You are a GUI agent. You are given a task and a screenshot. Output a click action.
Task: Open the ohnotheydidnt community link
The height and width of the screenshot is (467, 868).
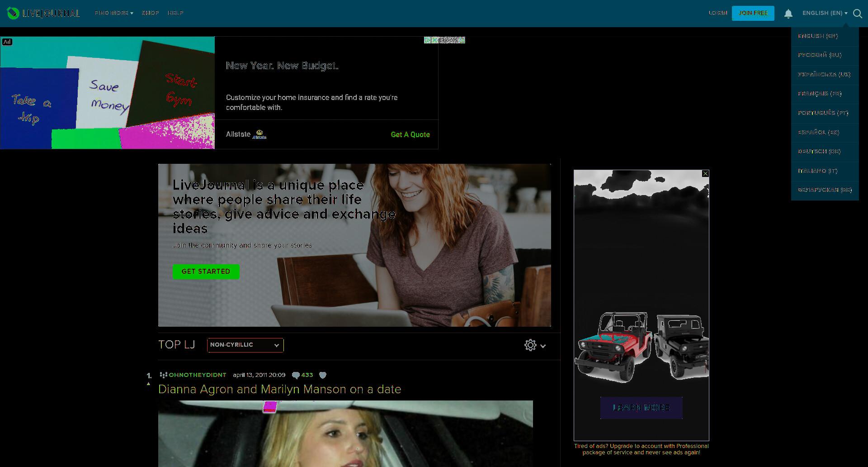[x=198, y=375]
